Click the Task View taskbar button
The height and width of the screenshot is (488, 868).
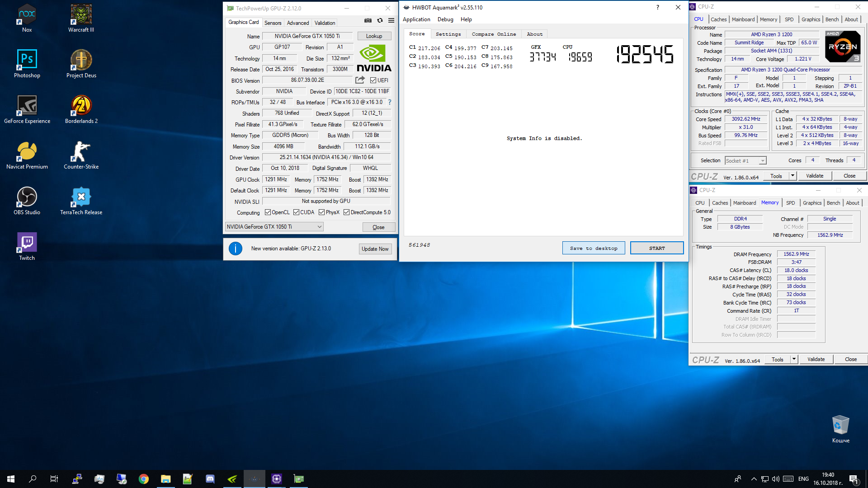point(54,479)
